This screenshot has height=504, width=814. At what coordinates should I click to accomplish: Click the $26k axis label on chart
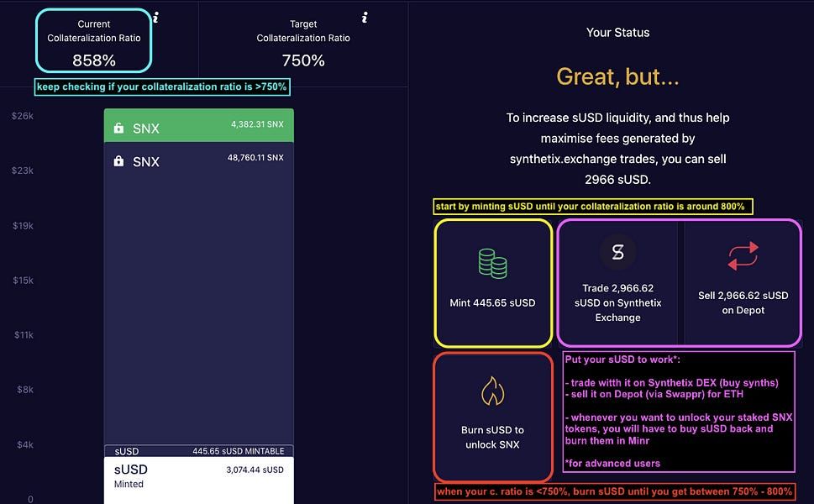(22, 116)
